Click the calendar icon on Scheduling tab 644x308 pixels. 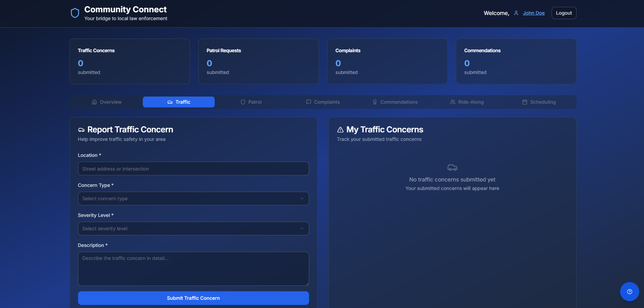524,102
